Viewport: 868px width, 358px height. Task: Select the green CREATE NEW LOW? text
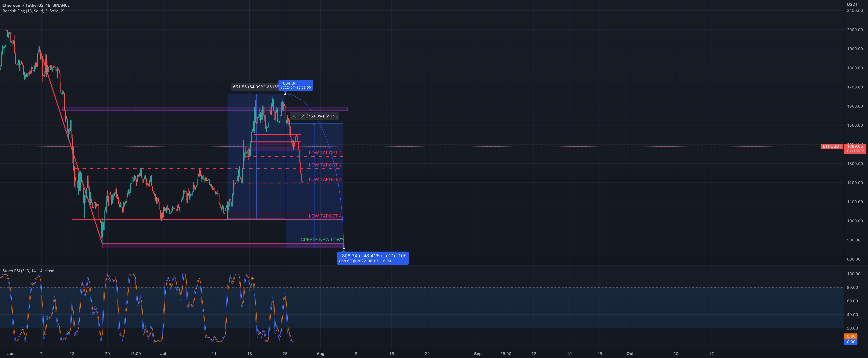click(322, 240)
